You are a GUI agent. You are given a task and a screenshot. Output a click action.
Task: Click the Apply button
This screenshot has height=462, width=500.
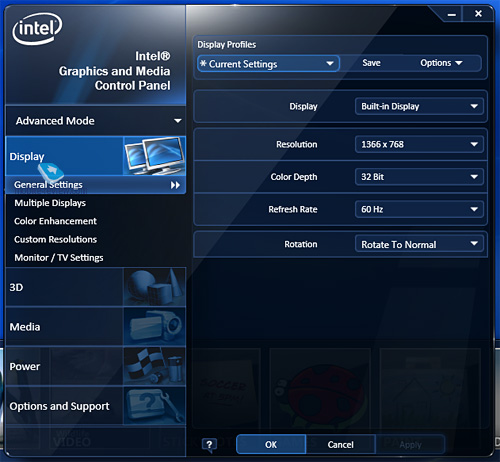[410, 445]
